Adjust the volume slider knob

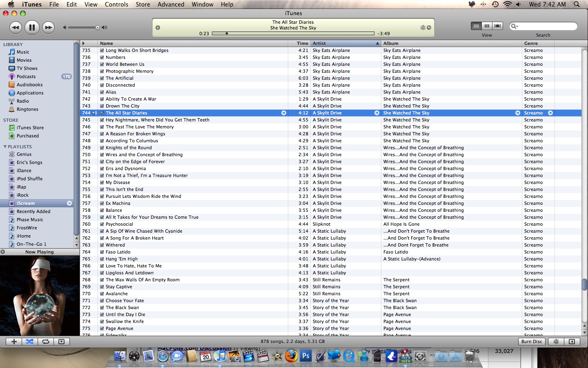(x=98, y=28)
